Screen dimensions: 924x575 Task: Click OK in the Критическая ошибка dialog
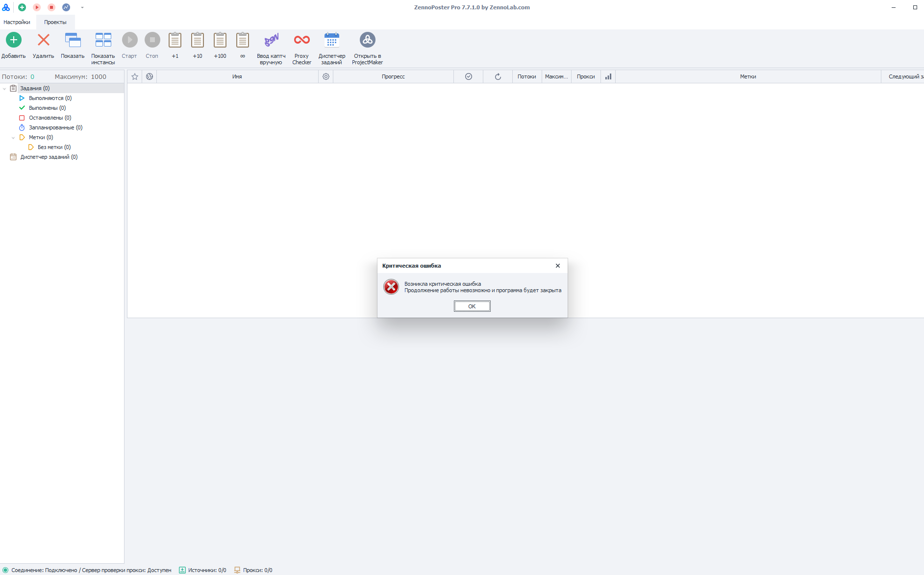coord(472,306)
